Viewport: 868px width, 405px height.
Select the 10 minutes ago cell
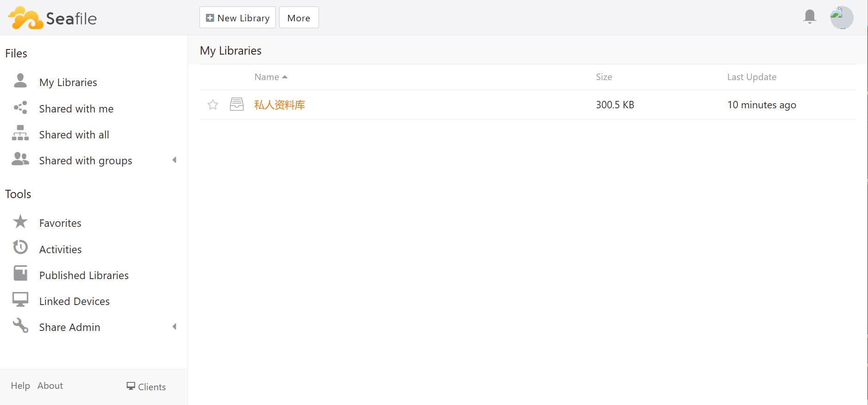coord(762,105)
